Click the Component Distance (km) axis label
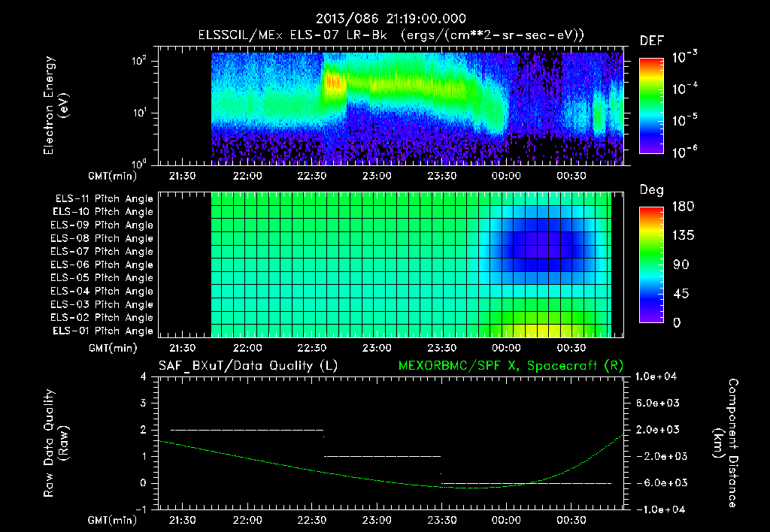The width and height of the screenshot is (770, 532). [x=726, y=443]
